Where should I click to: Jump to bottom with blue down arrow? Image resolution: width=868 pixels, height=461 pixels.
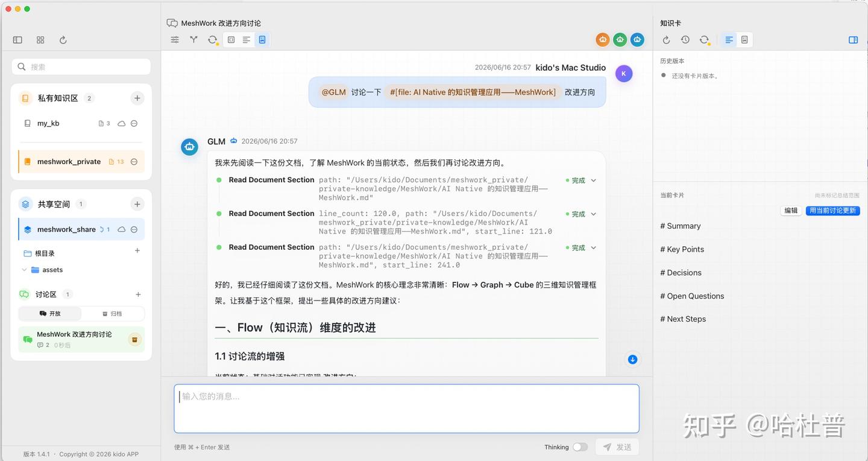(632, 360)
